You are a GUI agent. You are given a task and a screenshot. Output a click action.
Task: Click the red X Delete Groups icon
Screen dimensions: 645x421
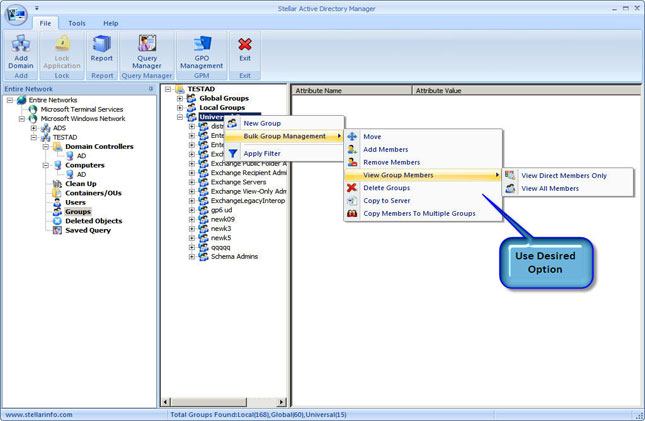tap(352, 188)
